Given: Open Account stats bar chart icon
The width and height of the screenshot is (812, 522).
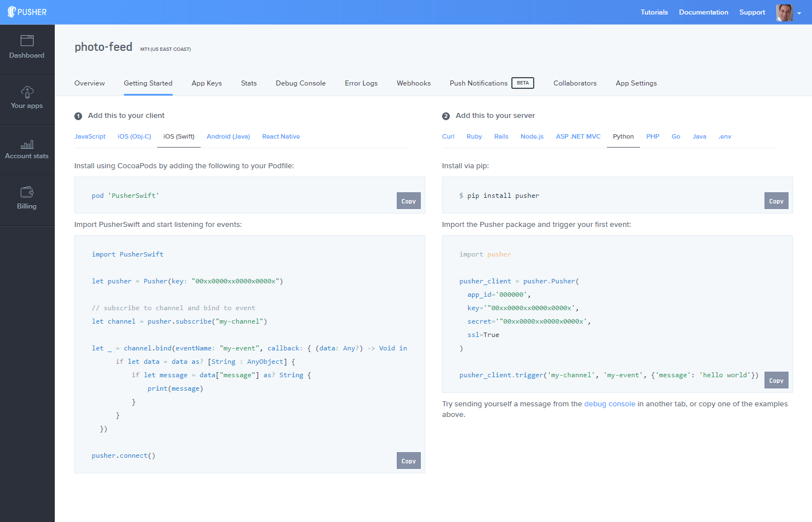Looking at the screenshot, I should click(27, 145).
